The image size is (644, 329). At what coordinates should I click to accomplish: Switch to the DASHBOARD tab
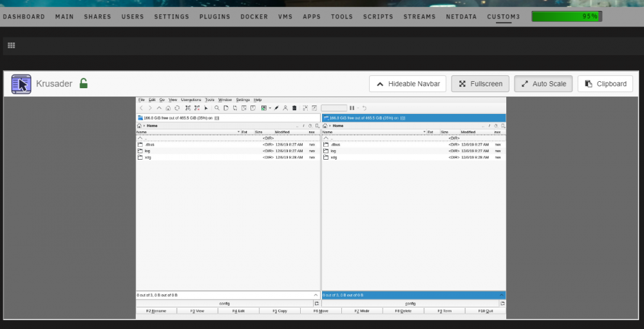tap(24, 17)
